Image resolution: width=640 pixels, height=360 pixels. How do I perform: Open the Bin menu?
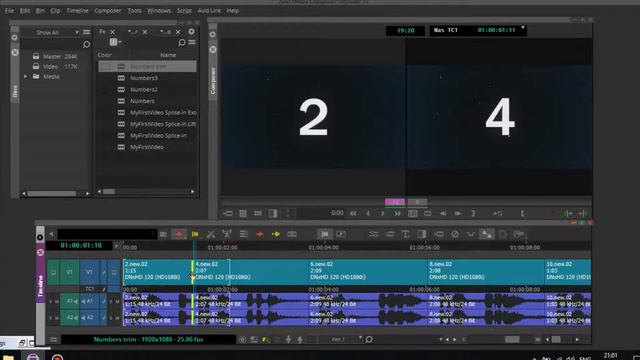[40, 11]
